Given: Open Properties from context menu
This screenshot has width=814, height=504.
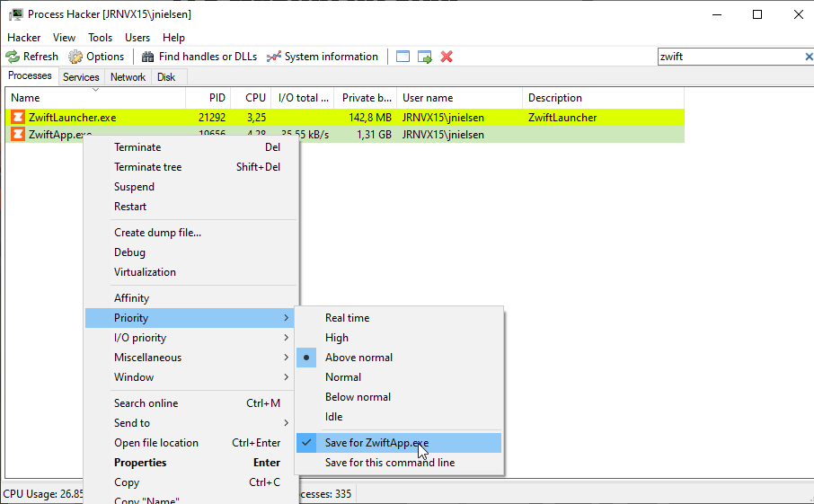Looking at the screenshot, I should click(190, 463).
